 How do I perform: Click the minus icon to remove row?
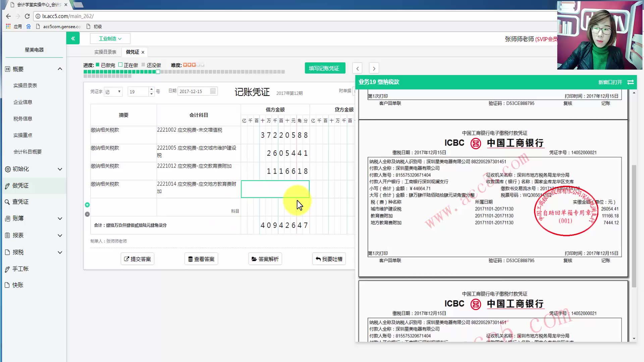pyautogui.click(x=87, y=214)
